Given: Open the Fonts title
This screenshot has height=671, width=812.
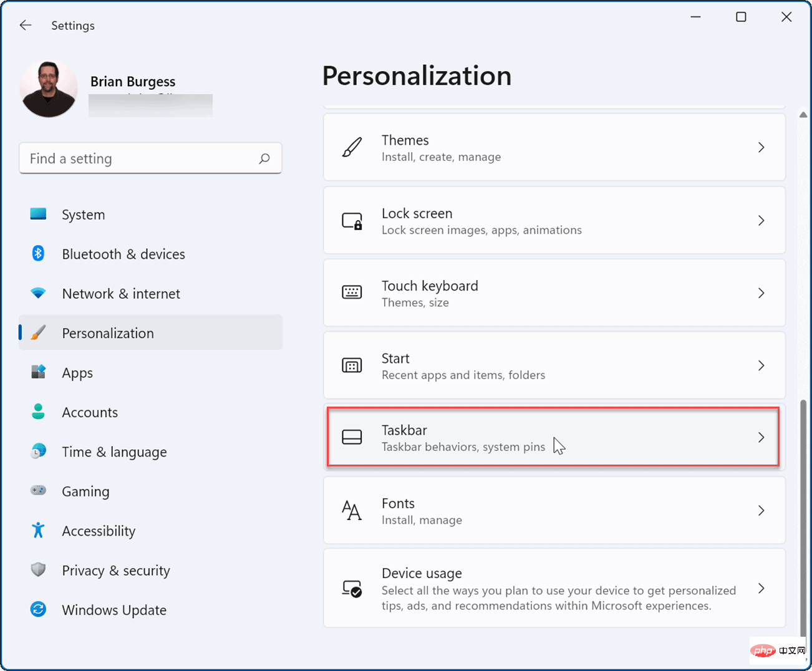Looking at the screenshot, I should 398,503.
